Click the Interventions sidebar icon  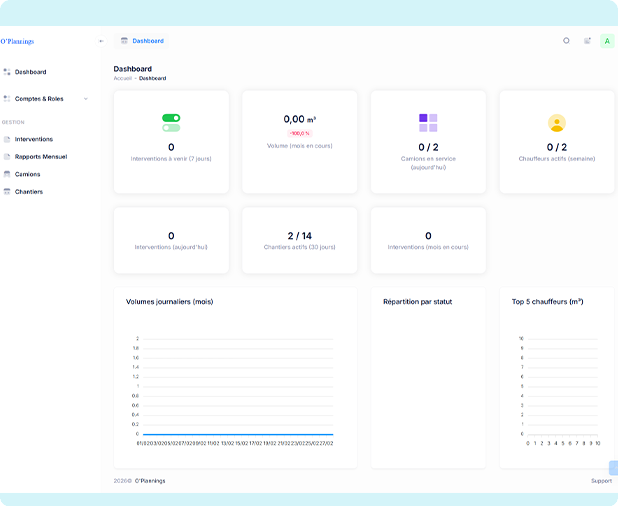[x=7, y=139]
